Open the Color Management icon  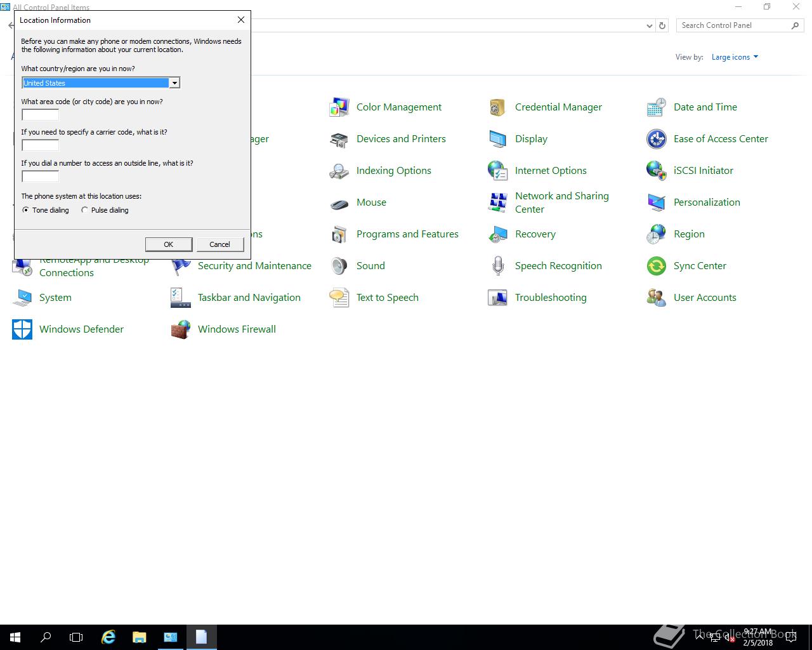[x=339, y=107]
